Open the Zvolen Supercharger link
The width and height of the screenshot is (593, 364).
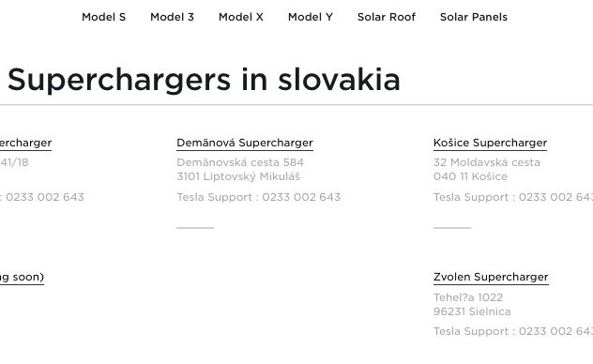tap(491, 277)
